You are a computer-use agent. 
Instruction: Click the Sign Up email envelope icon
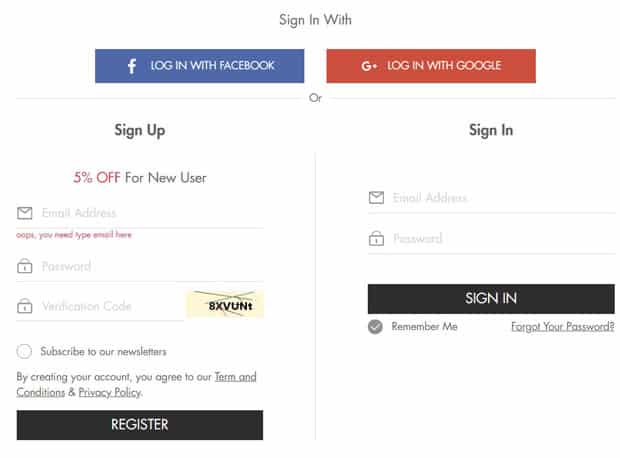click(25, 213)
